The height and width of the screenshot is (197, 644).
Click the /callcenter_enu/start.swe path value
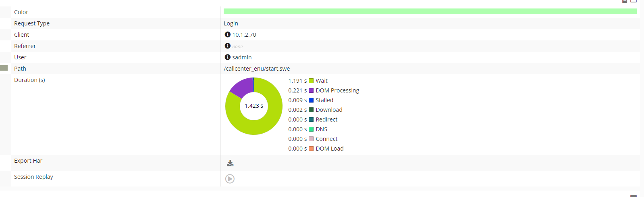coord(257,69)
